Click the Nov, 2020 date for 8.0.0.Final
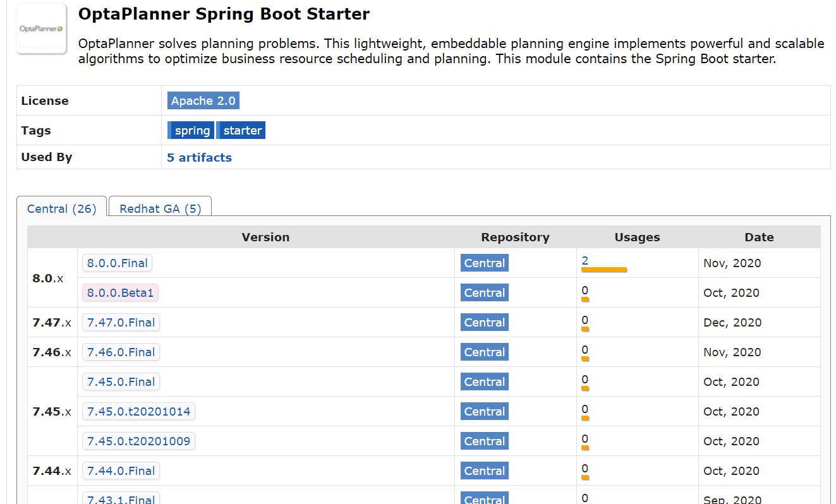Viewport: 836px width, 504px height. pyautogui.click(x=732, y=263)
